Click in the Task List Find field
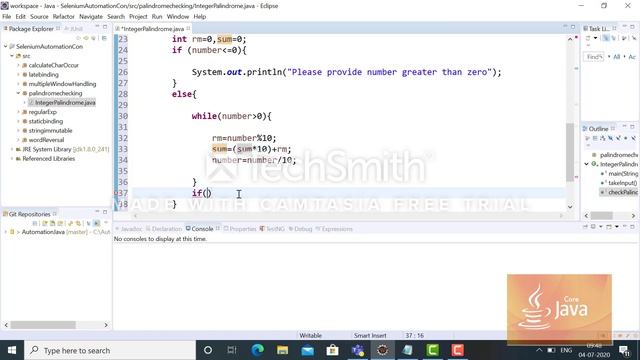Viewport: 640px width, 360px height. [x=594, y=57]
